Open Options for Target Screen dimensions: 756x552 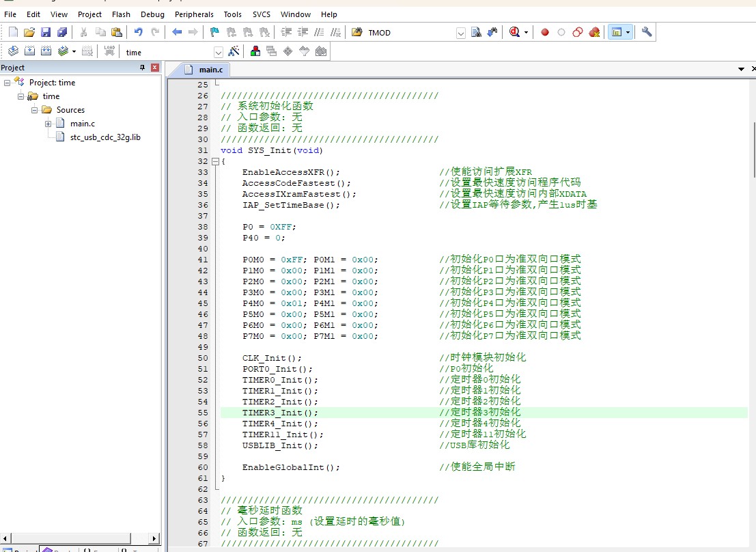(234, 51)
